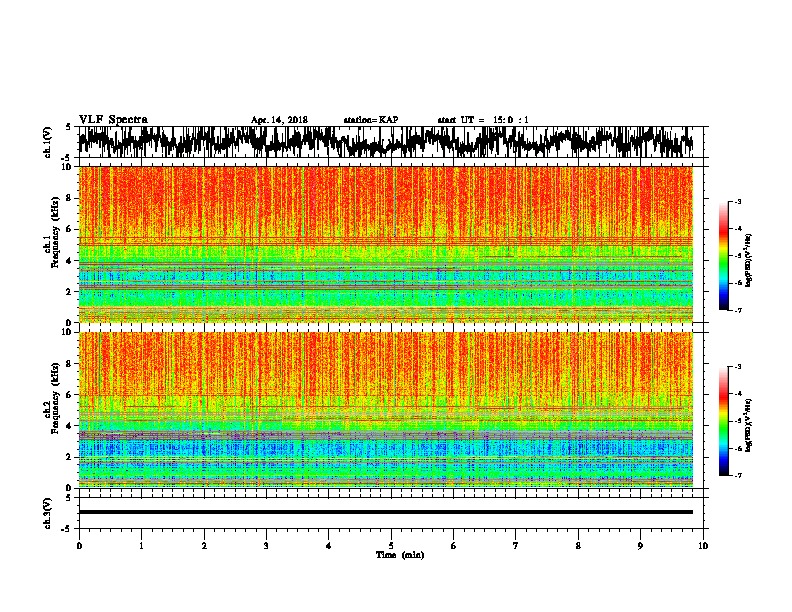
Task: Click the ch.2 spectrogram image
Action: coord(386,410)
